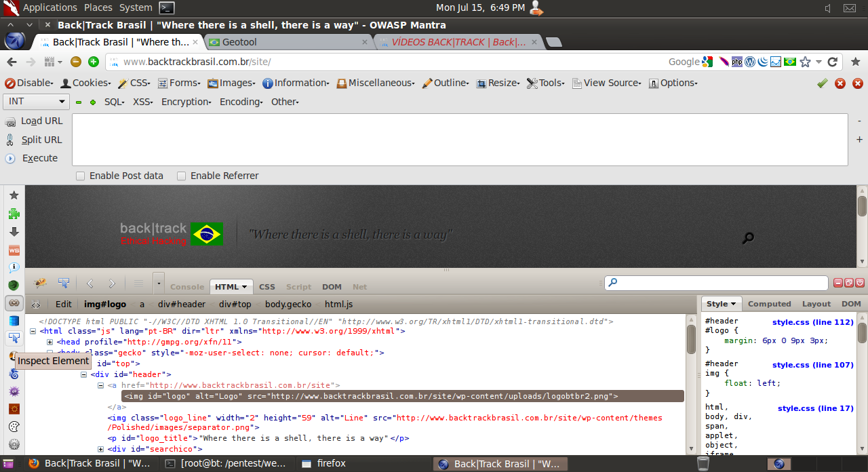
Task: Open the downloads arrow in the sidebar
Action: click(x=14, y=232)
